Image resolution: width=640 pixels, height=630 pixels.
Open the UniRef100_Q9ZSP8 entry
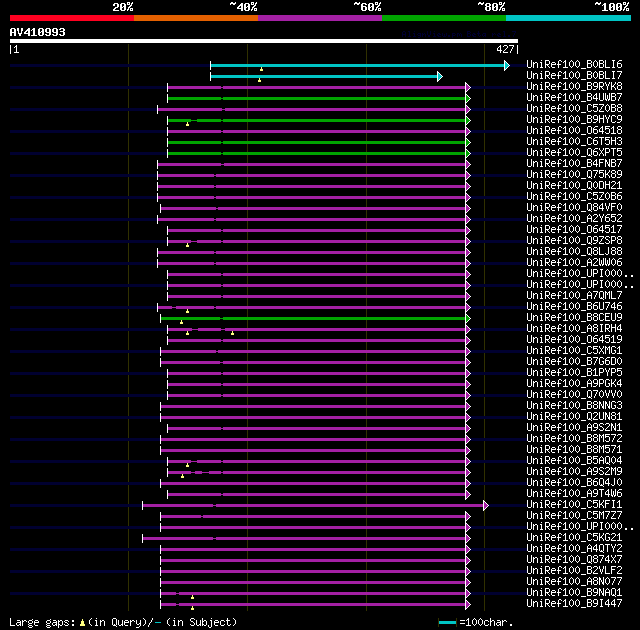click(x=574, y=240)
